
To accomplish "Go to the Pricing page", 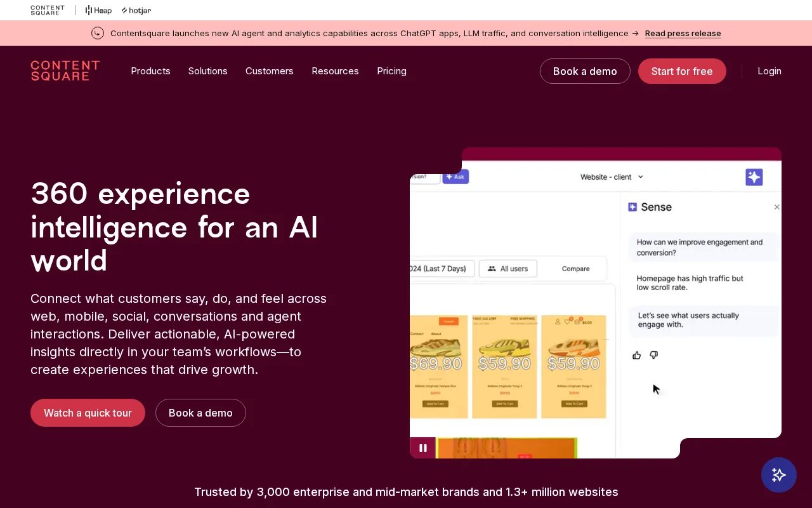I will click(391, 71).
